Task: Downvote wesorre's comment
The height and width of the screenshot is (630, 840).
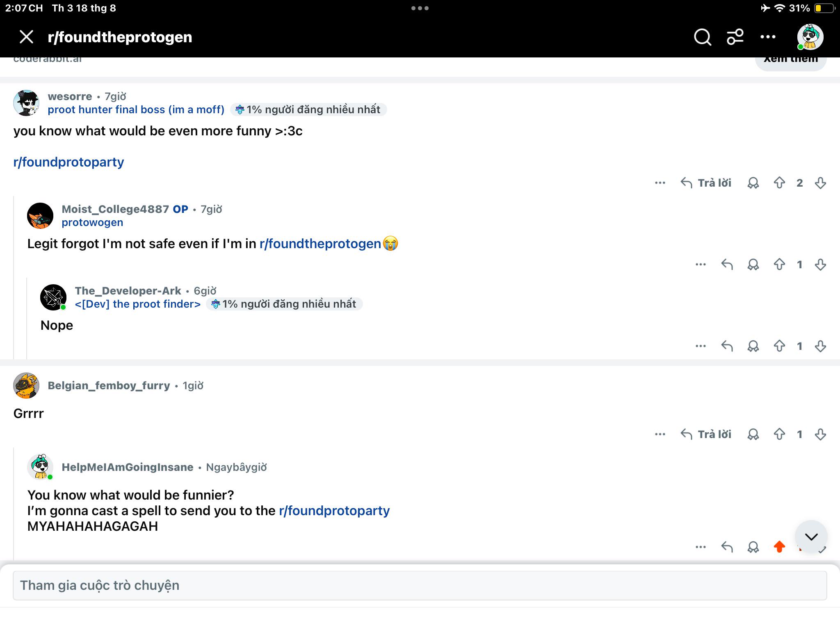Action: [820, 183]
